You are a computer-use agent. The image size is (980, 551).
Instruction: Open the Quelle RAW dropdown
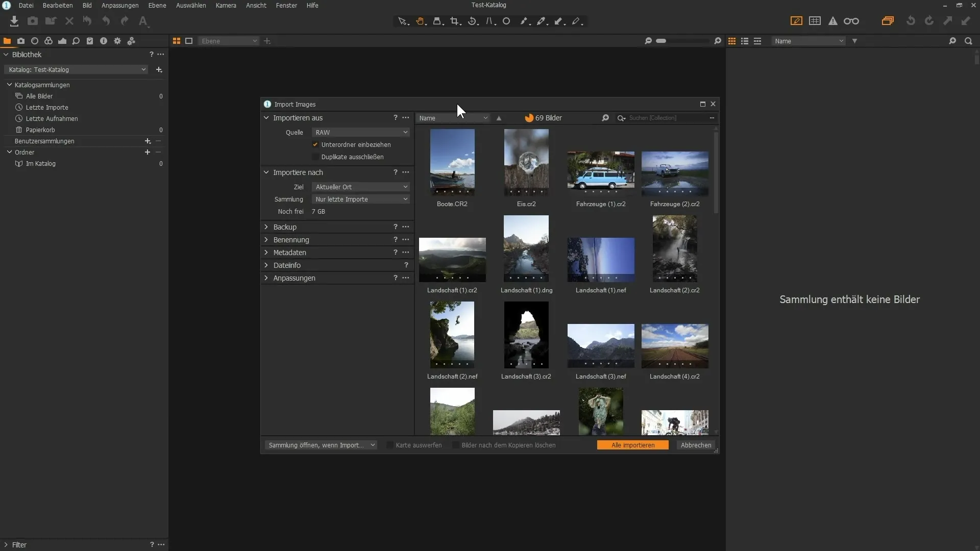tap(361, 132)
